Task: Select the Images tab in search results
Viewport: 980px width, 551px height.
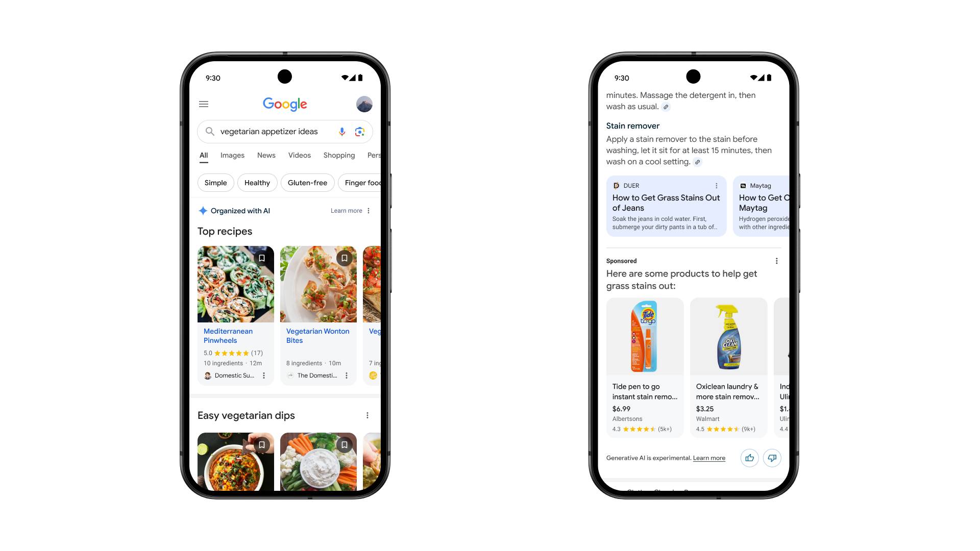Action: (232, 155)
